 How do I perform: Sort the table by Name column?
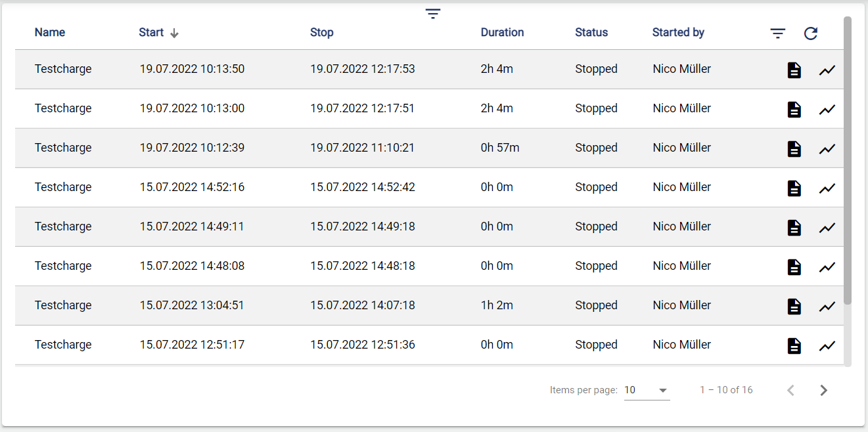pos(50,33)
